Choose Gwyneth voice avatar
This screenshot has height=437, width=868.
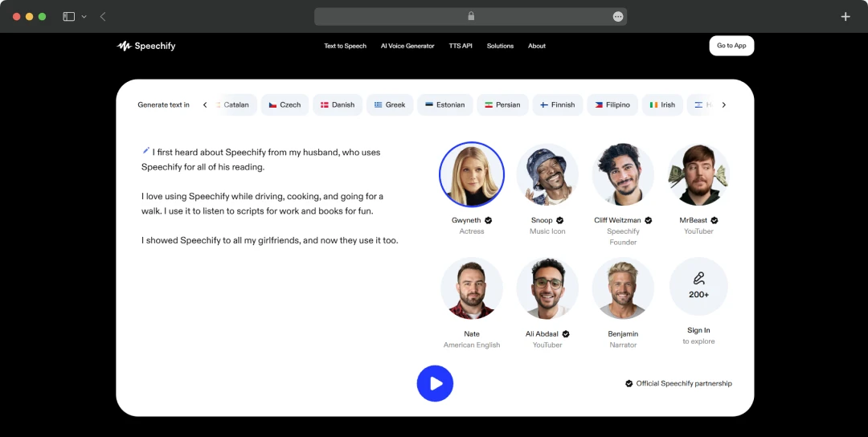pos(472,174)
